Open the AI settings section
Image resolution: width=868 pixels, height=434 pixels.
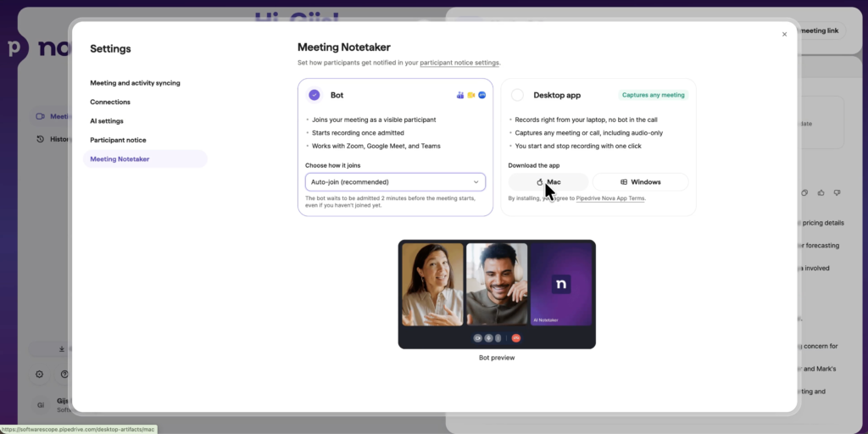pyautogui.click(x=107, y=120)
